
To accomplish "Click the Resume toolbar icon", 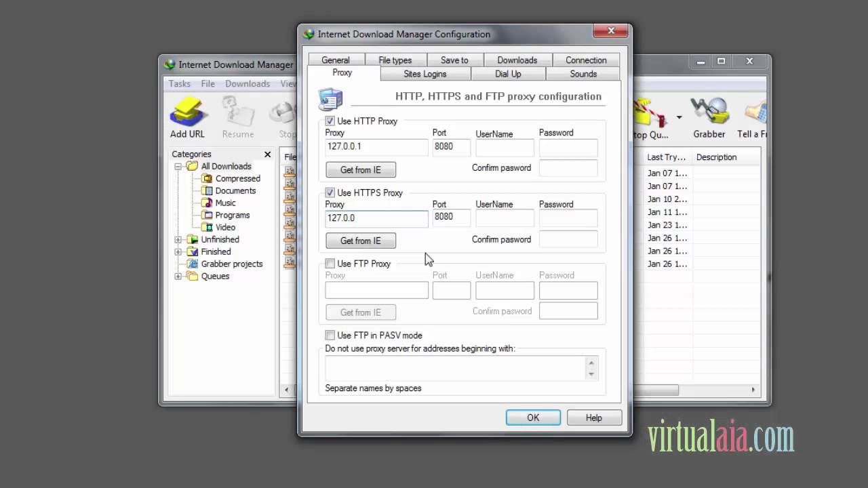I will [x=237, y=118].
